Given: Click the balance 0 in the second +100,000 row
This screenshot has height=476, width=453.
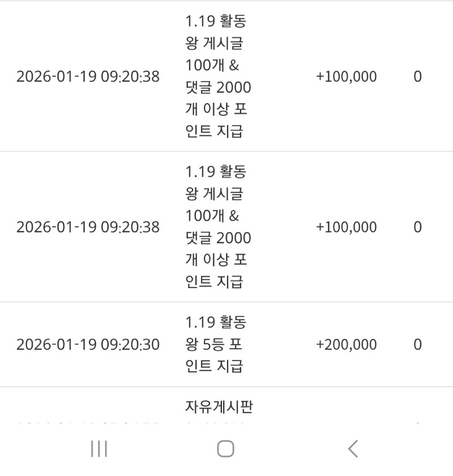Looking at the screenshot, I should (x=417, y=228).
